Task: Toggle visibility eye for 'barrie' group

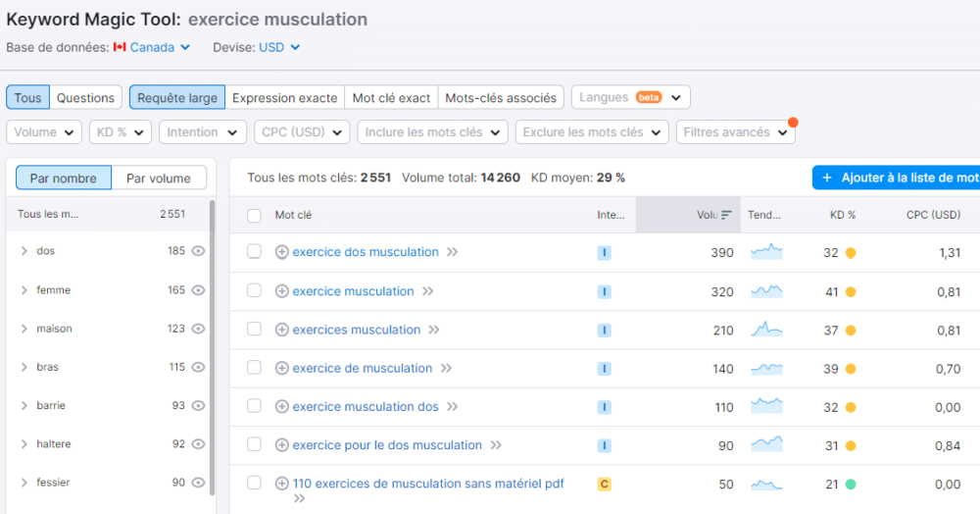Action: pos(198,405)
